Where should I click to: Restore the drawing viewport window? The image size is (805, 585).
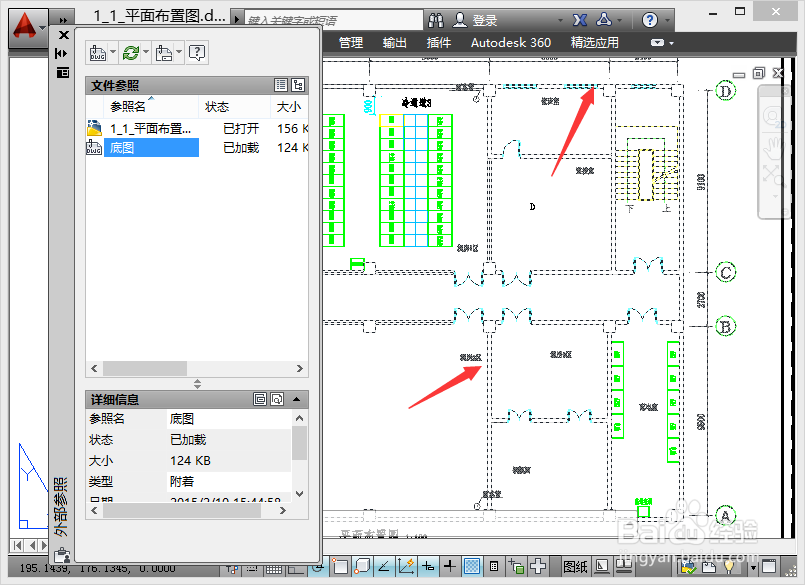[758, 73]
